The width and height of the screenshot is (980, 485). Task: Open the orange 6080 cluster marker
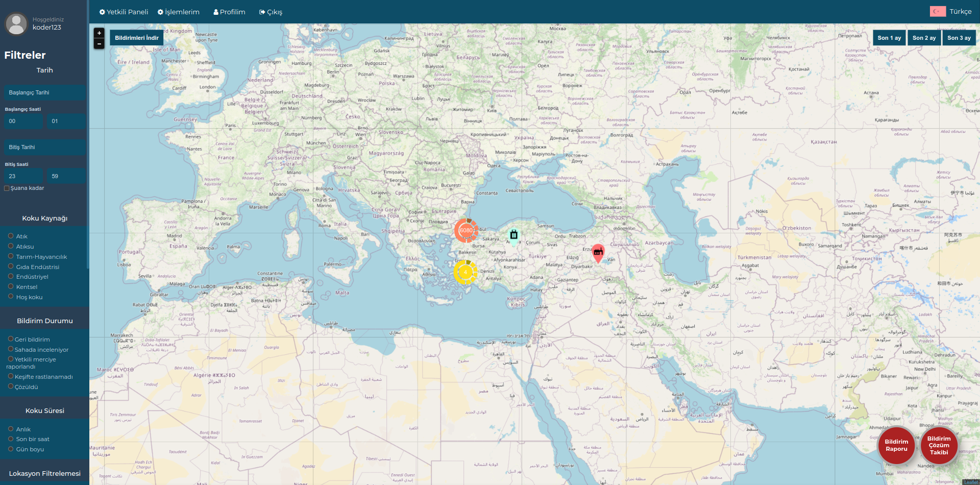[x=466, y=230]
